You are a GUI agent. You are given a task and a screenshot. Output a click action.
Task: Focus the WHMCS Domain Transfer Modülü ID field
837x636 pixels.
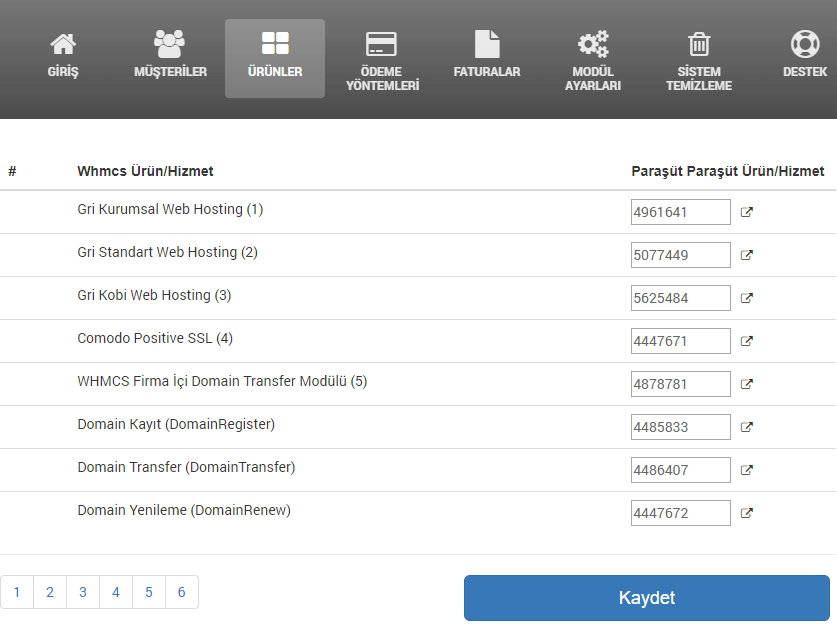click(681, 384)
